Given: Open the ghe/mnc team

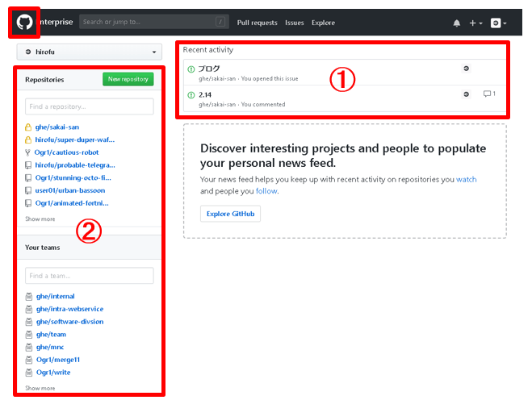Looking at the screenshot, I should 50,347.
